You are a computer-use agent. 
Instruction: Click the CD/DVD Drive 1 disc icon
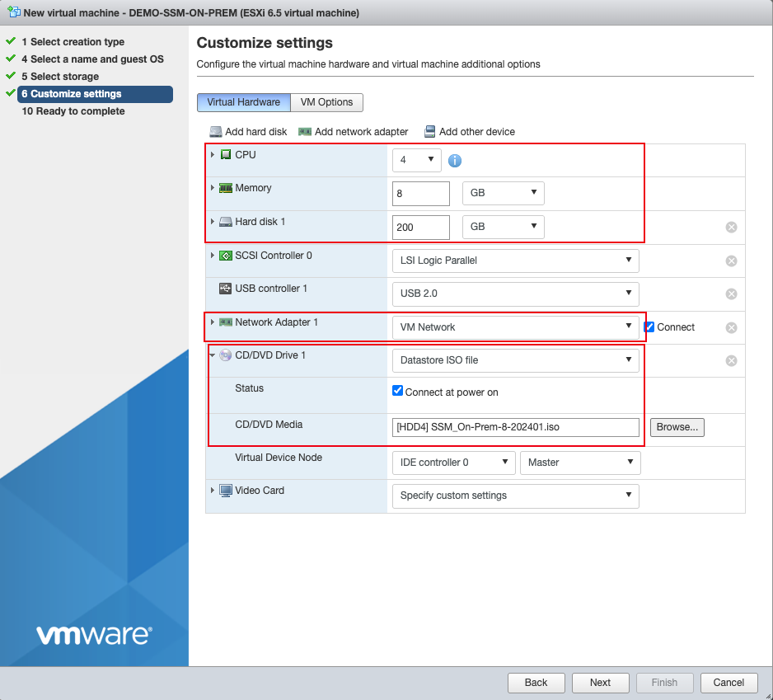pos(224,355)
